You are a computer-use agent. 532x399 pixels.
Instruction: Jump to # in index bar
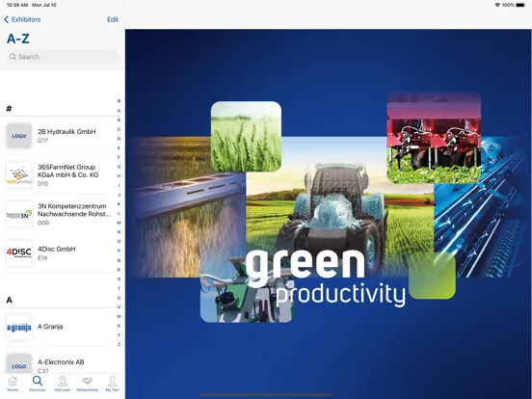click(x=119, y=101)
